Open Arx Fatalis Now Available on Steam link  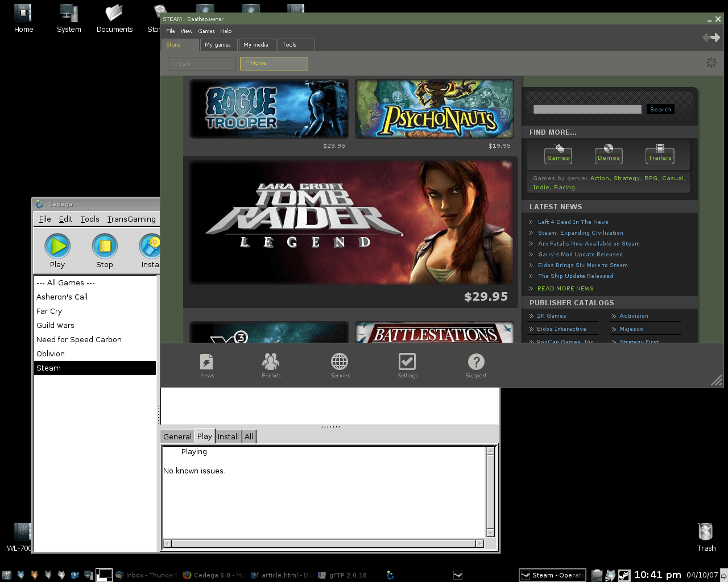click(589, 244)
